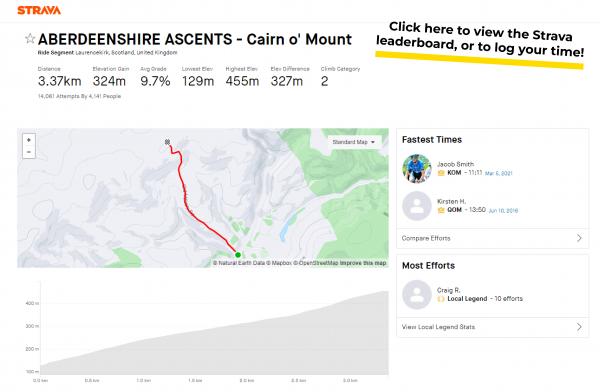
Task: Click the Strava leaderboard banner text
Action: point(480,39)
